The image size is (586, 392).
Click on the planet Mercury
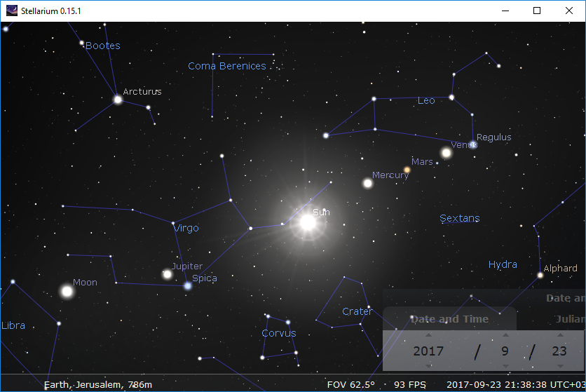(x=367, y=183)
